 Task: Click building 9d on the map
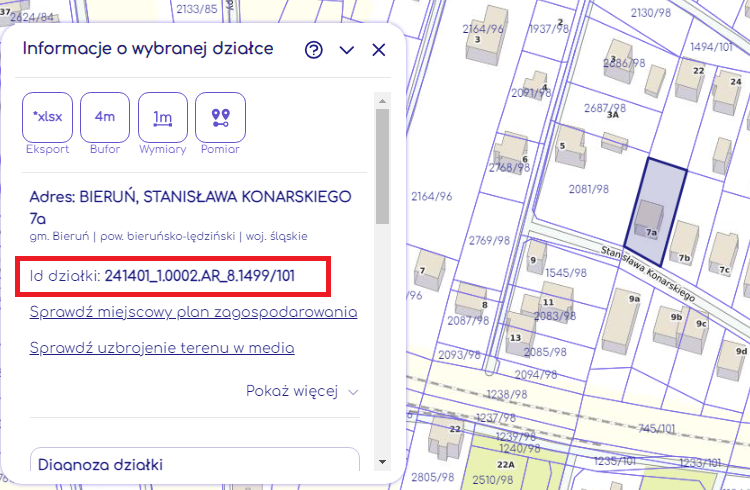pyautogui.click(x=733, y=361)
